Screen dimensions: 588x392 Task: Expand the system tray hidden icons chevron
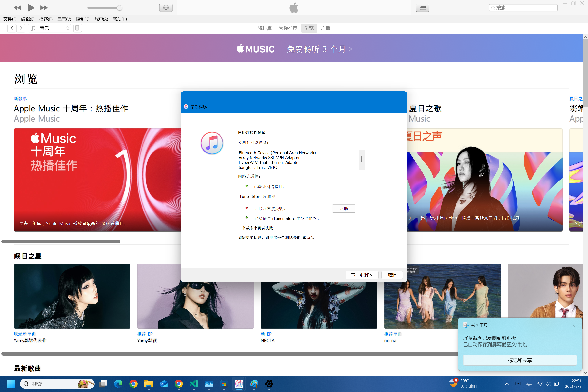pos(507,384)
